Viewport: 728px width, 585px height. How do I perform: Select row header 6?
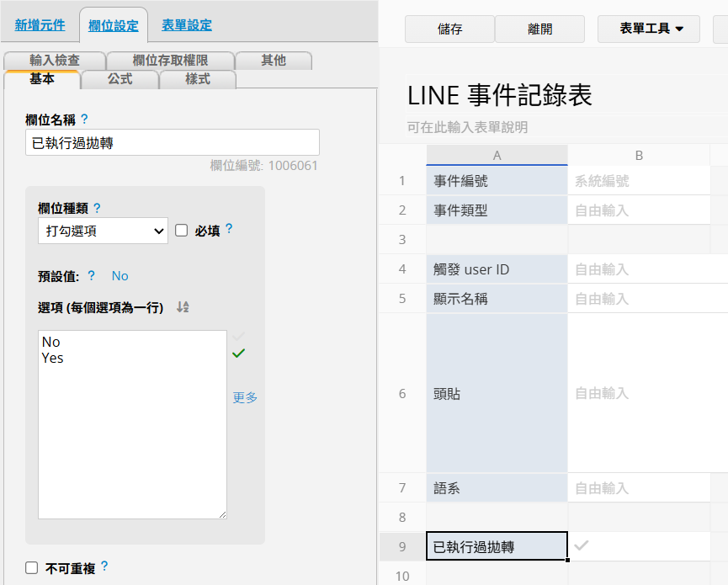click(402, 394)
